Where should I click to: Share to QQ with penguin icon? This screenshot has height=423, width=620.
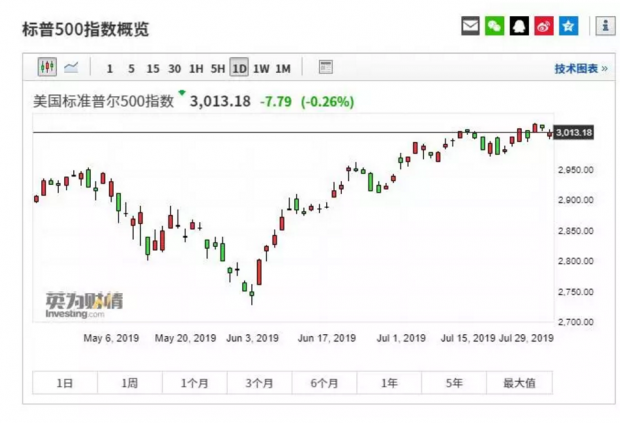click(x=519, y=26)
